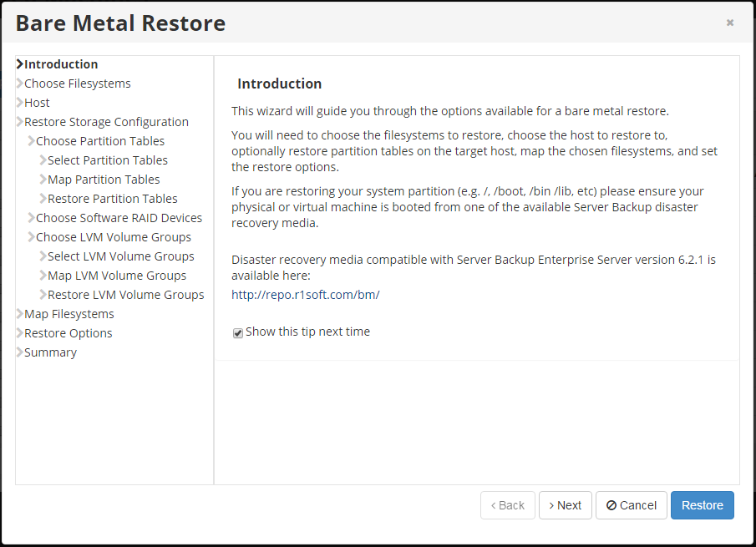This screenshot has height=547, width=756.
Task: Click the chevron icon beside Summary
Action: point(20,352)
